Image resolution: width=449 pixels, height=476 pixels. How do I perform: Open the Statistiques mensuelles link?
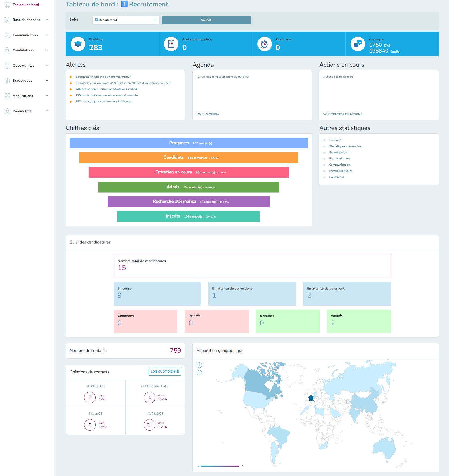pyautogui.click(x=345, y=146)
